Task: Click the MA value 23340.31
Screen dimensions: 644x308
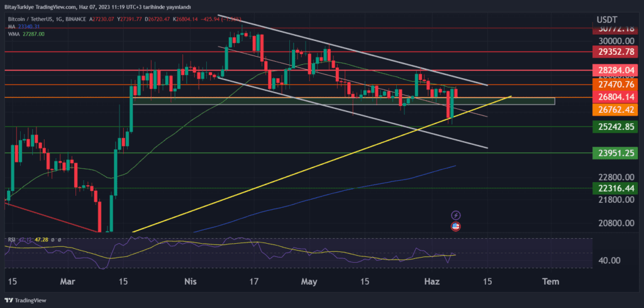Action: [x=30, y=26]
